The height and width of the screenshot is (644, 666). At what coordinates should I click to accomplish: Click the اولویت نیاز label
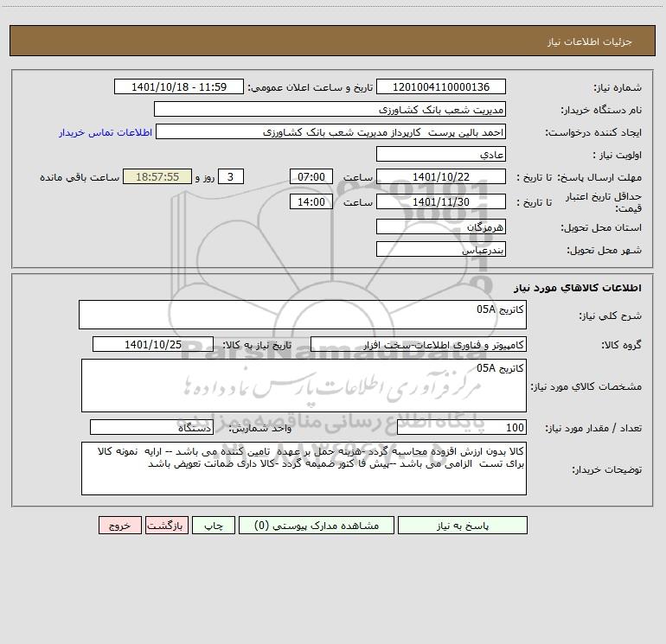pyautogui.click(x=618, y=155)
